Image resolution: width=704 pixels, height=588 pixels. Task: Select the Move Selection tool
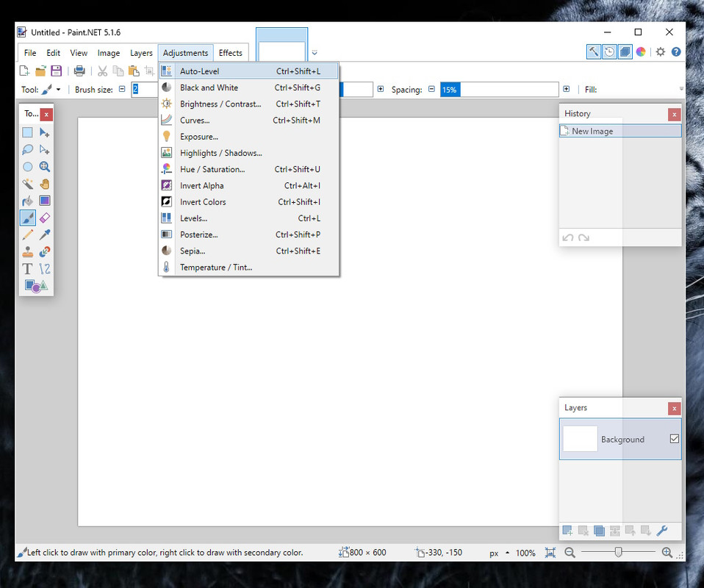tap(44, 150)
